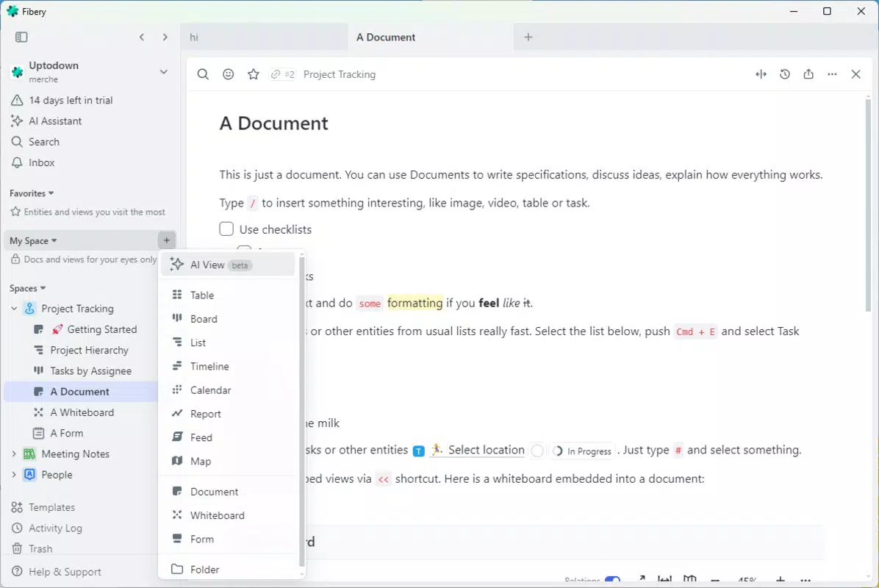Open the document's more options menu
879x588 pixels.
coord(832,74)
